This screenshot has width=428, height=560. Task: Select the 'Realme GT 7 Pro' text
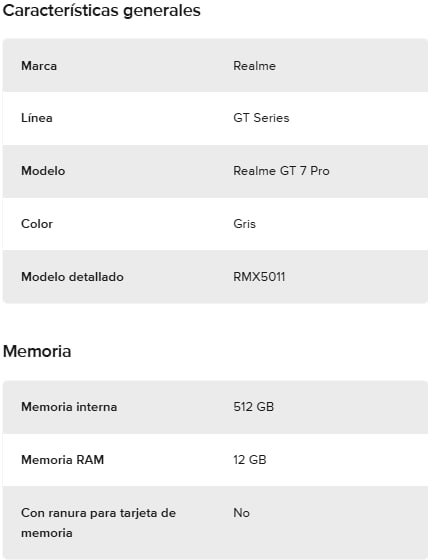coord(281,171)
